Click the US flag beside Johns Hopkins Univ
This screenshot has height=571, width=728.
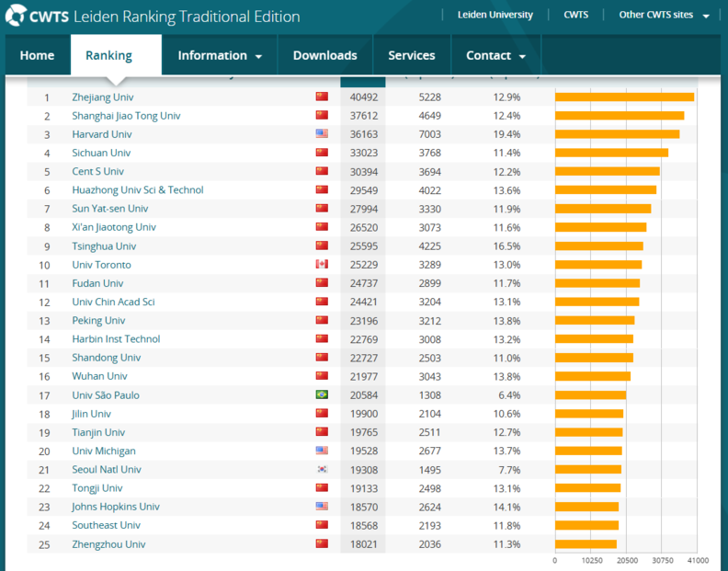tap(322, 507)
